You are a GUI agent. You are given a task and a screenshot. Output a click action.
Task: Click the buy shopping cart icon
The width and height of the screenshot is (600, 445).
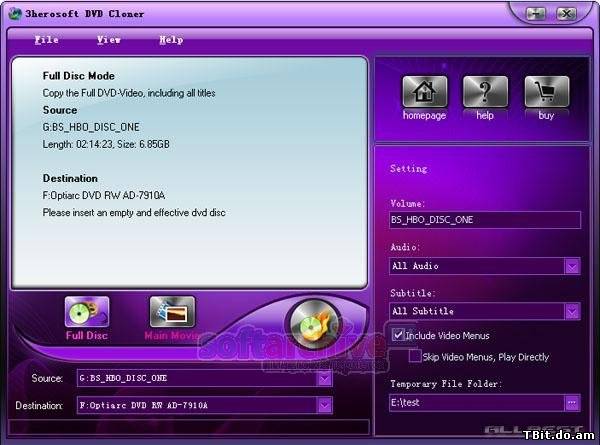(x=546, y=91)
